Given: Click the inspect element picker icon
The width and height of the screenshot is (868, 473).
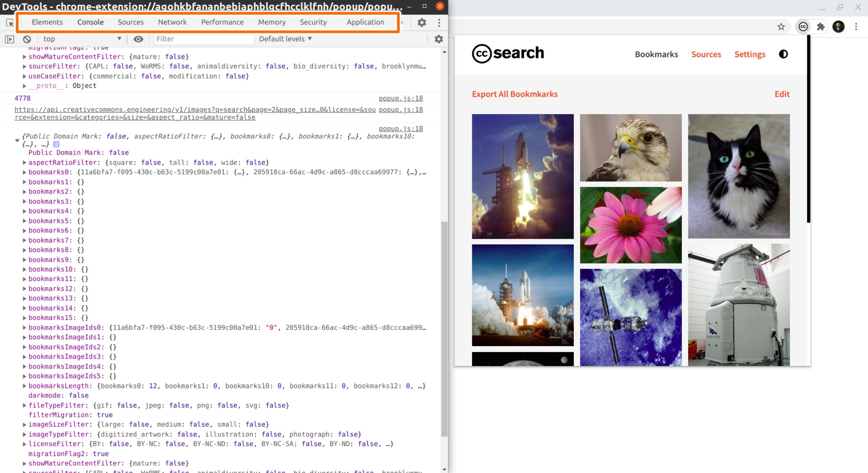Looking at the screenshot, I should pos(10,23).
